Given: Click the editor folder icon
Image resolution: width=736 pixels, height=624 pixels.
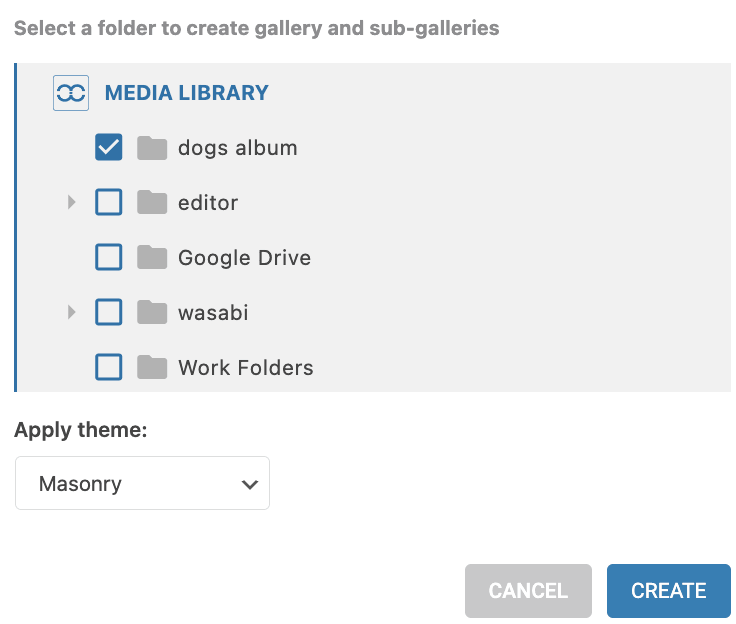Looking at the screenshot, I should tap(152, 203).
